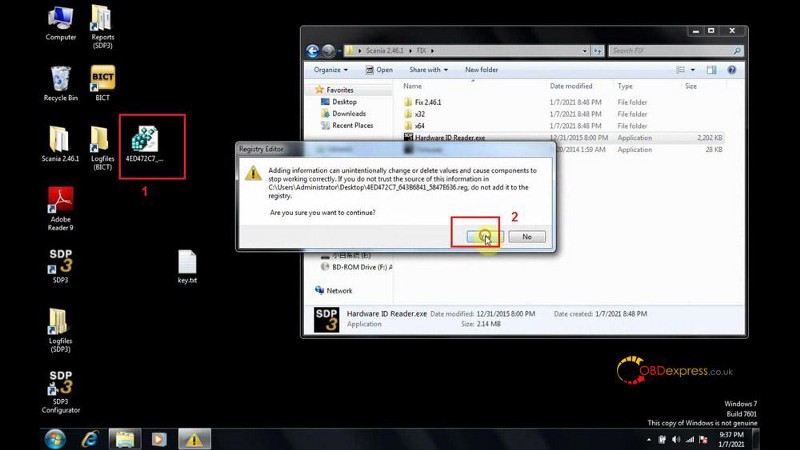800x450 pixels.
Task: Select the x64 folder row
Action: point(563,126)
